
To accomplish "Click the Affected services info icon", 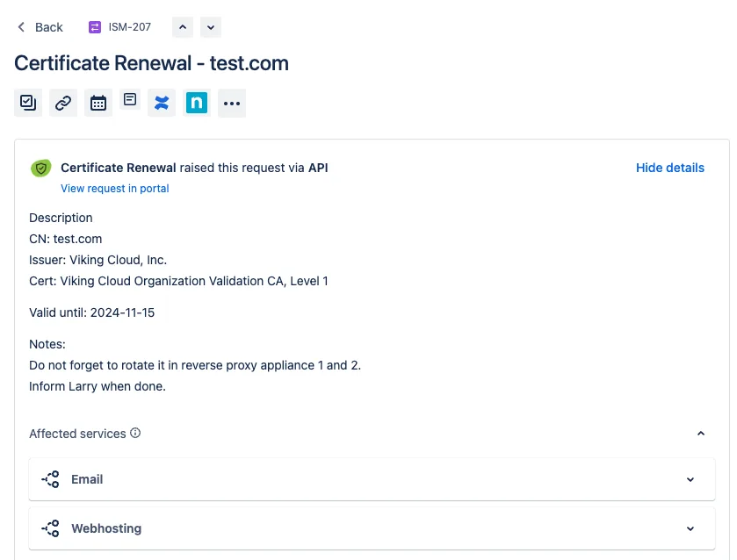I will tap(135, 433).
